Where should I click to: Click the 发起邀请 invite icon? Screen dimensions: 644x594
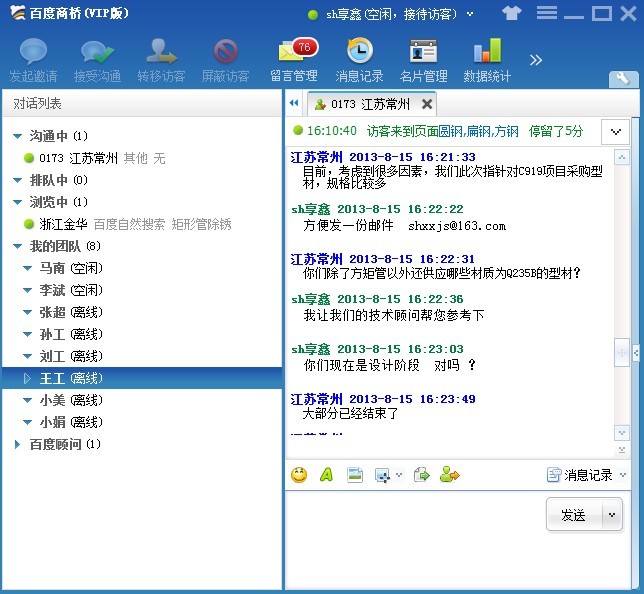tap(33, 52)
